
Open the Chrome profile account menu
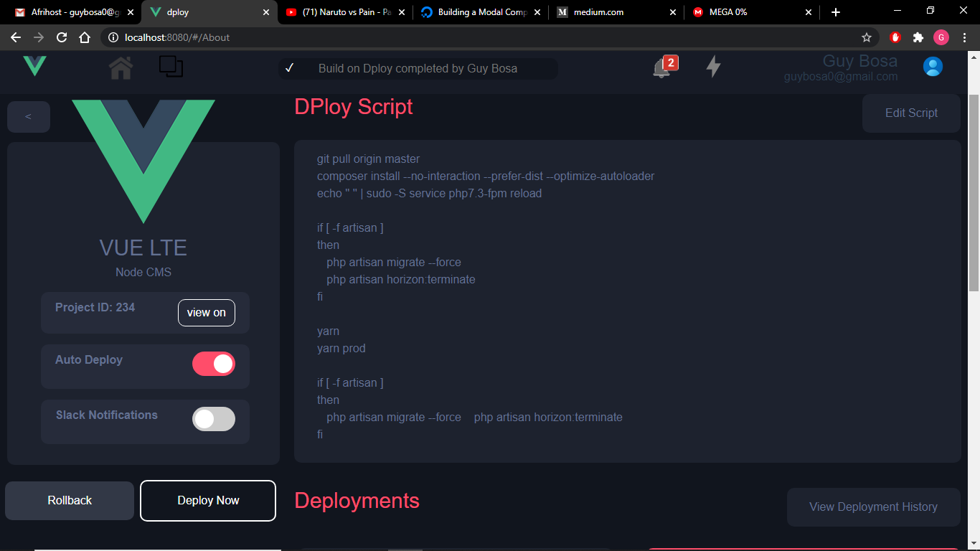point(941,37)
